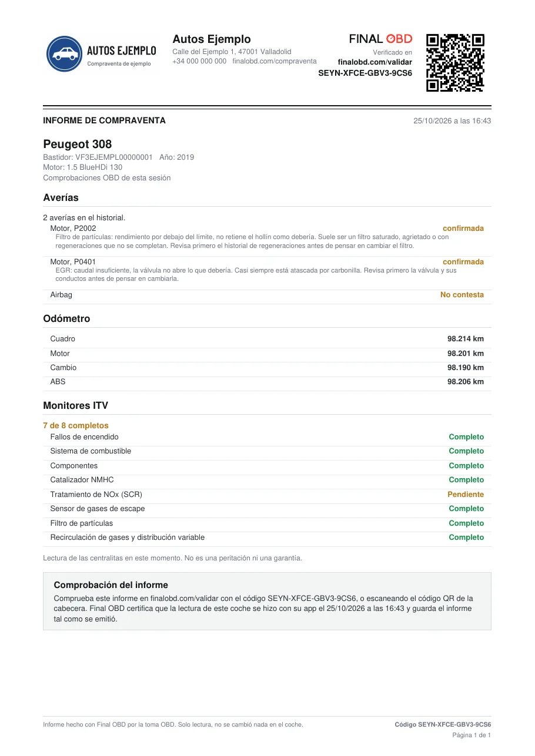The image size is (535, 756).
Task: Click the P0401 EGR fault entry
Action: click(x=267, y=271)
